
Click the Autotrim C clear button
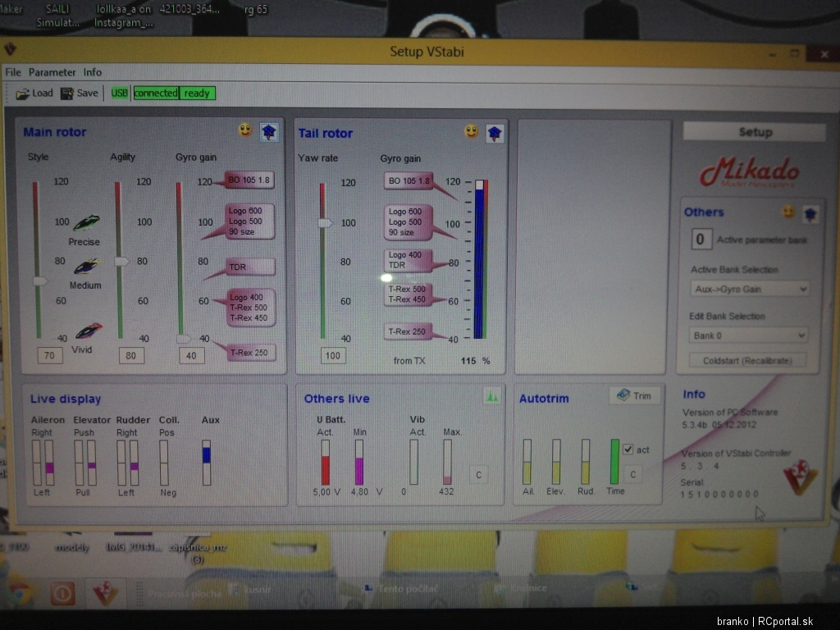point(632,475)
